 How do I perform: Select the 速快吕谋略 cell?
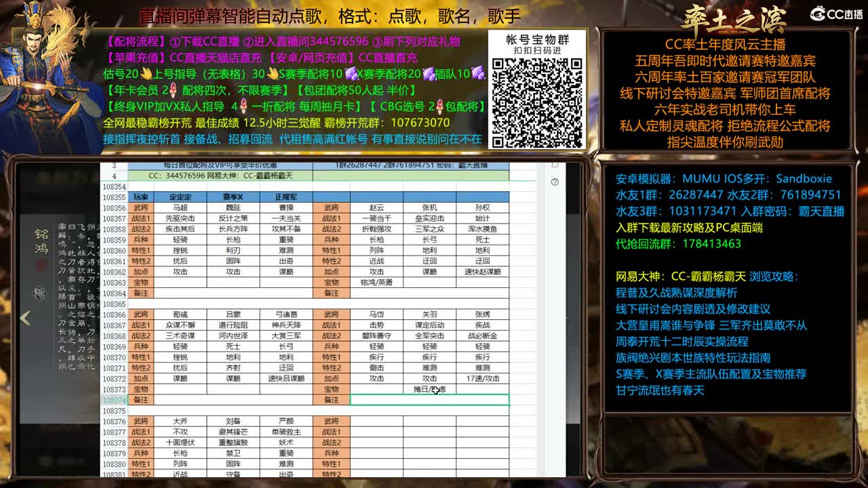[286, 378]
